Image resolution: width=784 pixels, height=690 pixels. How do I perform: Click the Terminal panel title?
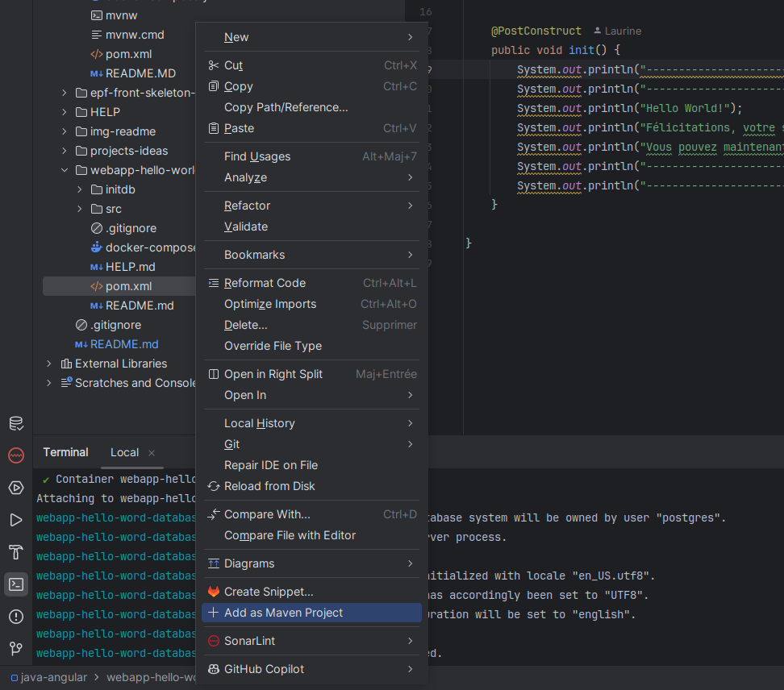point(65,452)
